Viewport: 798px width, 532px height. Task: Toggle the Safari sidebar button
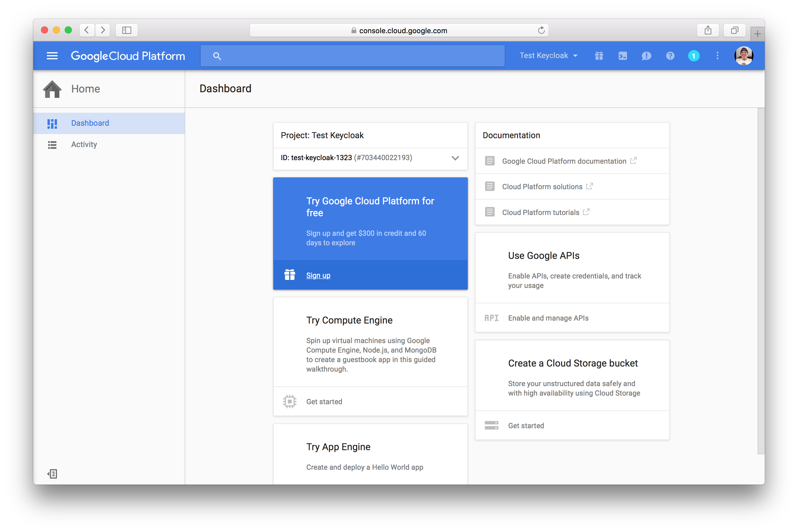[127, 30]
